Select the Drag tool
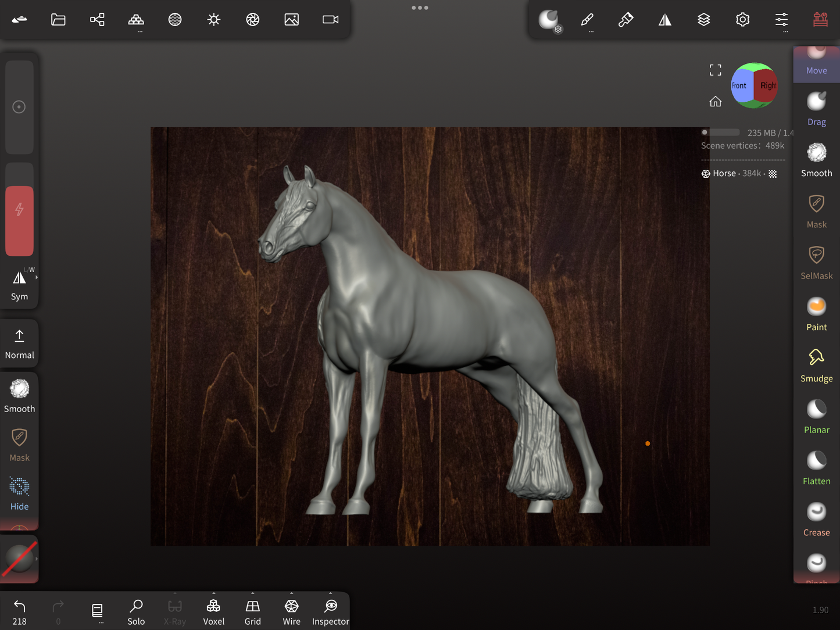840x630 pixels. [816, 109]
